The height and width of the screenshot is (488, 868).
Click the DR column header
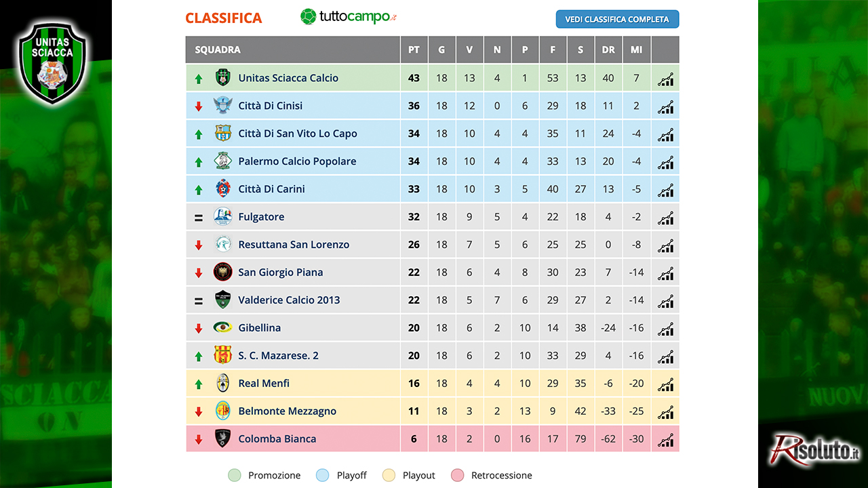608,49
